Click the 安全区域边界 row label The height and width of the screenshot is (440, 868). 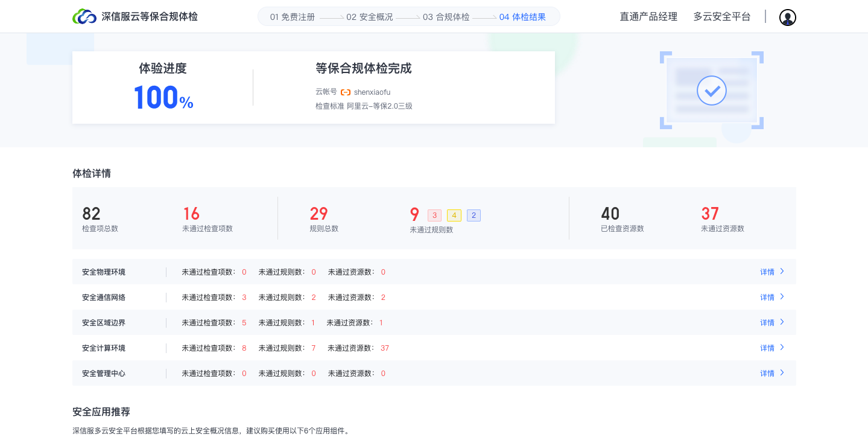(x=104, y=323)
